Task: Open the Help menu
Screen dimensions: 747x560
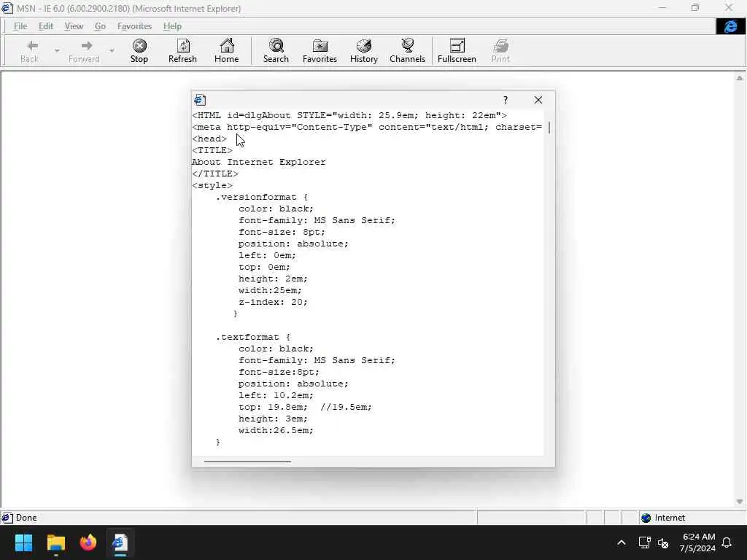Action: [x=172, y=26]
